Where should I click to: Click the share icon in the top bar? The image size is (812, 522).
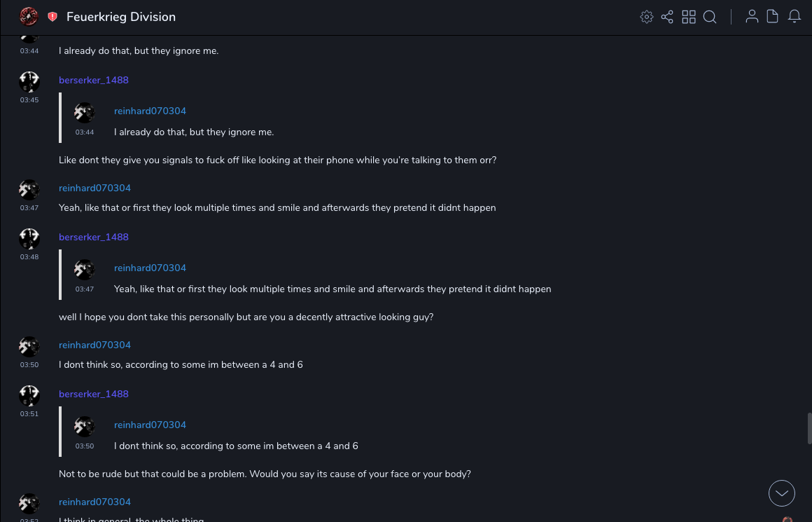(667, 17)
